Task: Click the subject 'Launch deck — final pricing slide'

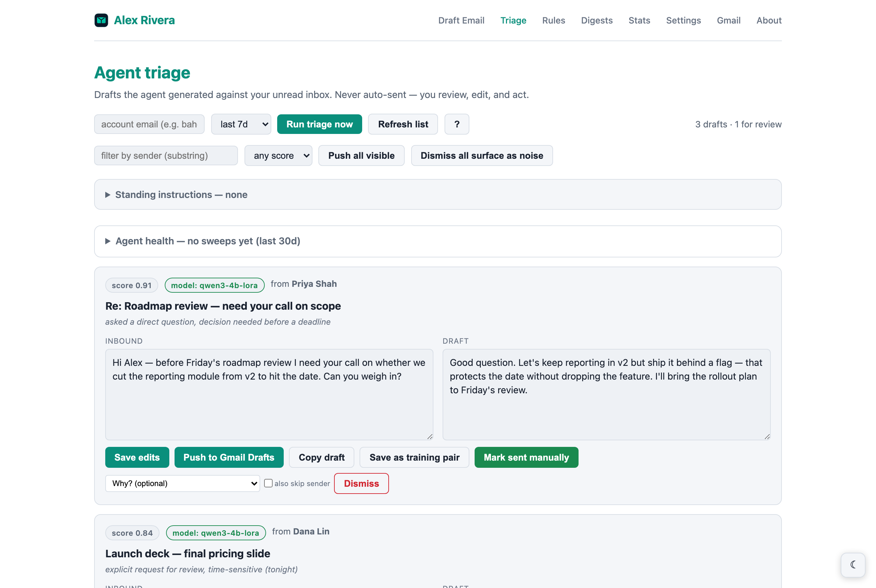Action: 188,553
